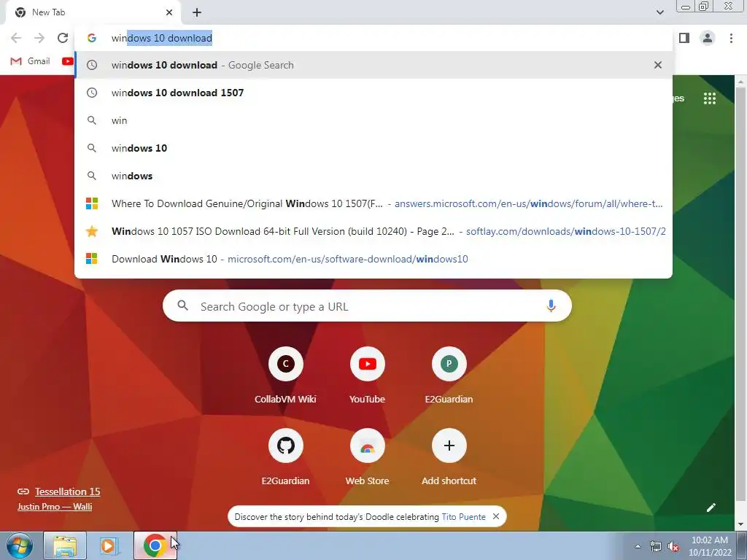Choose the 'windows 10' search suggestion
The height and width of the screenshot is (560, 747).
tap(373, 148)
